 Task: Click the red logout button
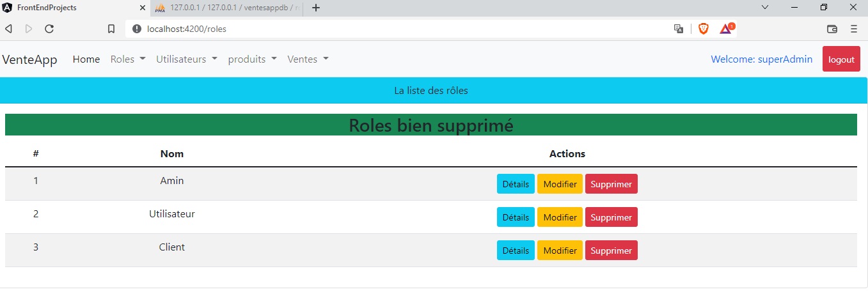pos(841,59)
